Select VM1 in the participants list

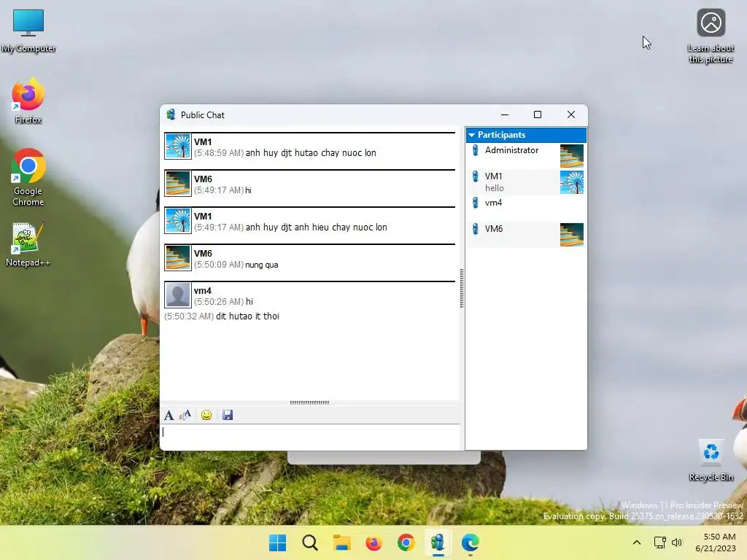[x=526, y=182]
